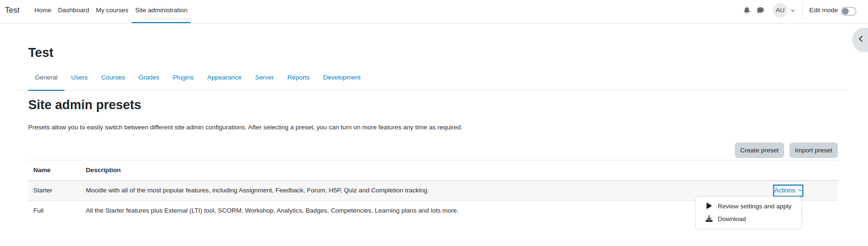This screenshot has height=246, width=868.
Task: Go to Home in top navigation
Action: 43,10
